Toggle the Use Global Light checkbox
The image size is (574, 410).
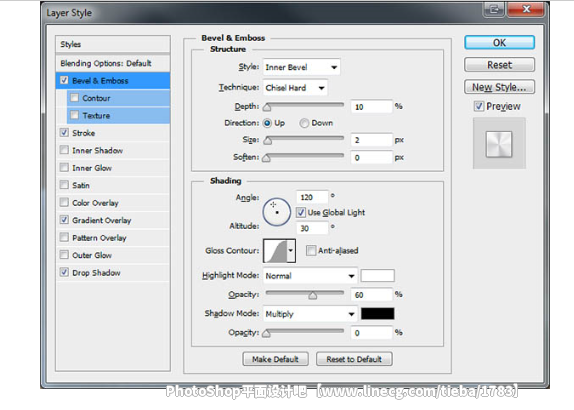click(301, 212)
